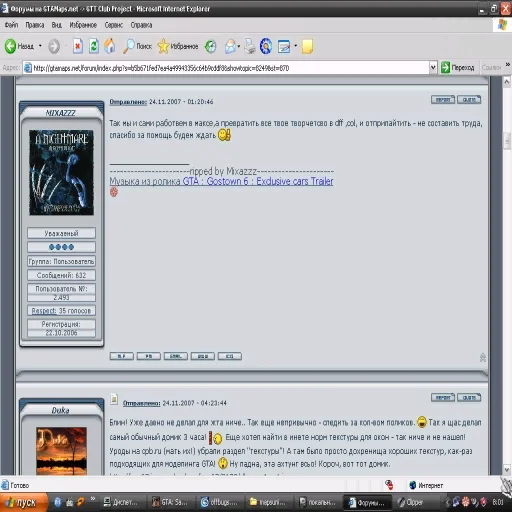Go to Home page via house icon

click(x=110, y=46)
